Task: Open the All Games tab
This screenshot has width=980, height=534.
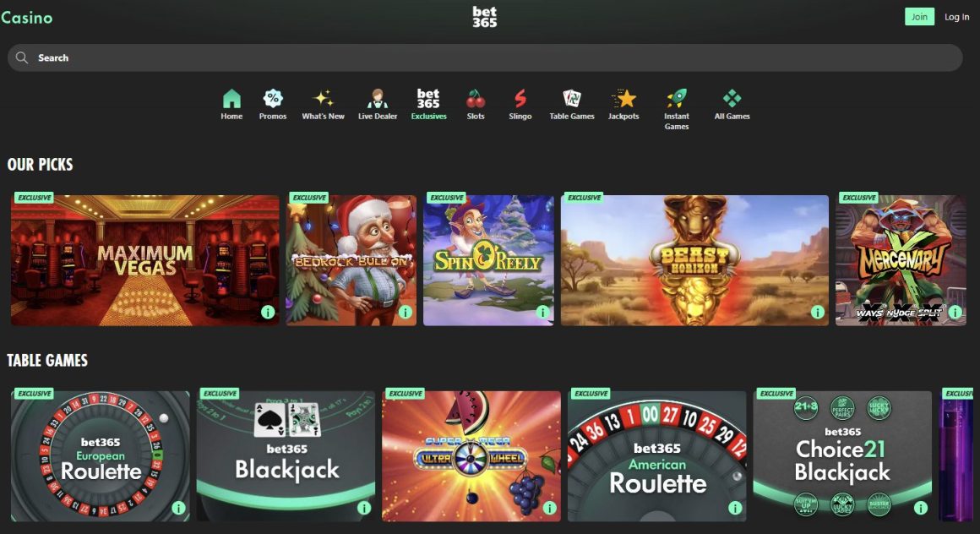Action: [732, 105]
